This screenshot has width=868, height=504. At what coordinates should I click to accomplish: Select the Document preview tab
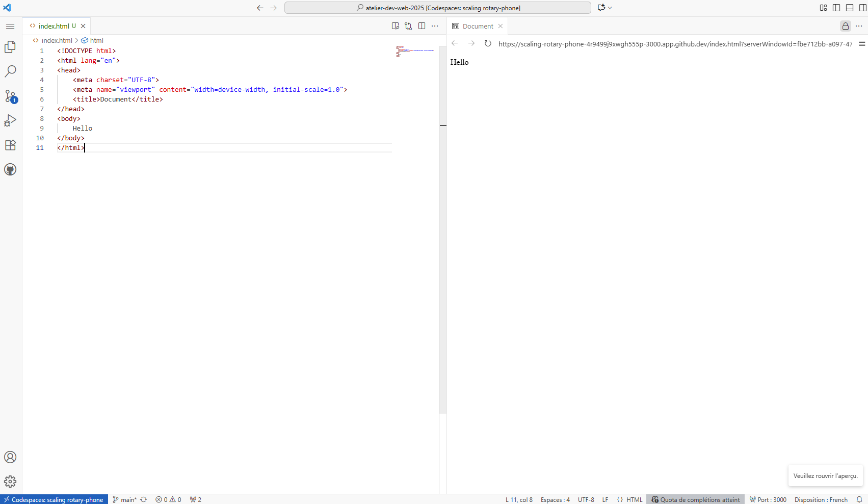pyautogui.click(x=478, y=26)
